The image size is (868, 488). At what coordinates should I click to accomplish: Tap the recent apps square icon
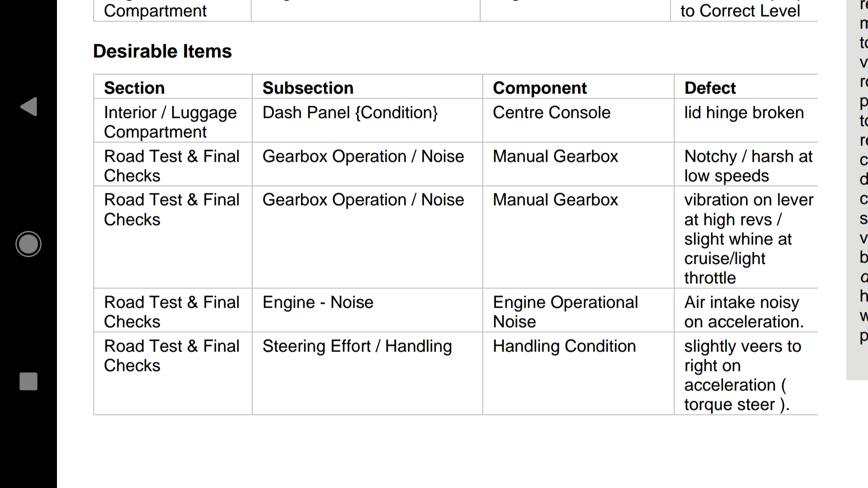pos(28,381)
